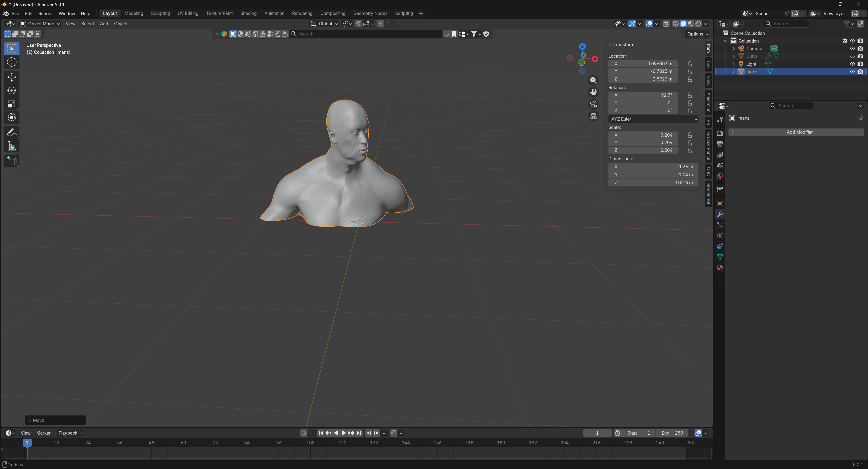Select the Move tool in toolbar
Viewport: 868px width, 469px height.
[x=12, y=77]
